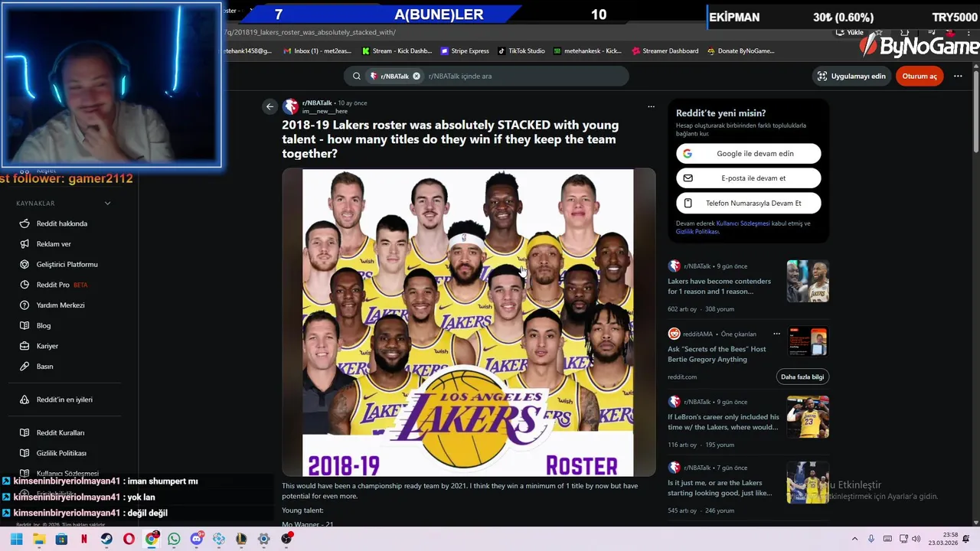Open the post's three-dot options menu
Viewport: 980px width, 551px height.
(651, 106)
